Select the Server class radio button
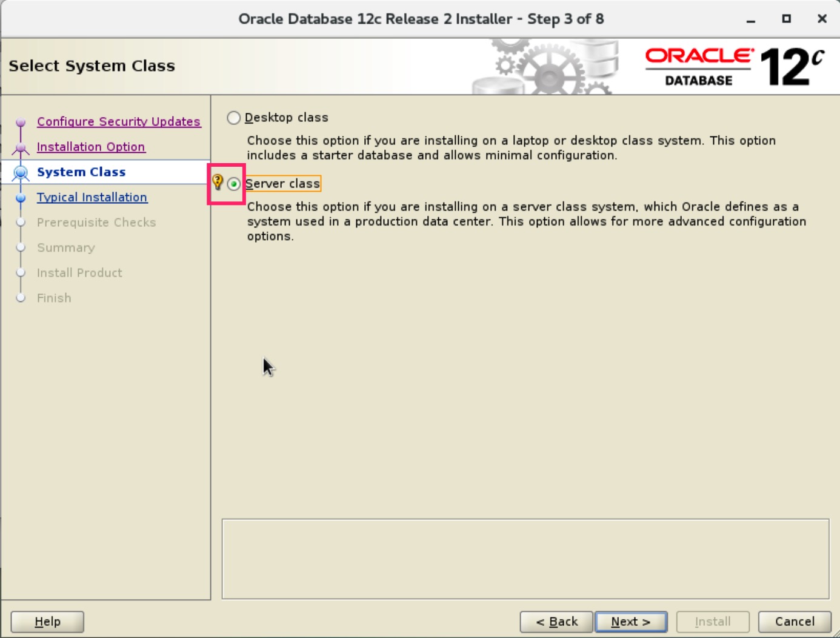The height and width of the screenshot is (638, 840). 234,184
